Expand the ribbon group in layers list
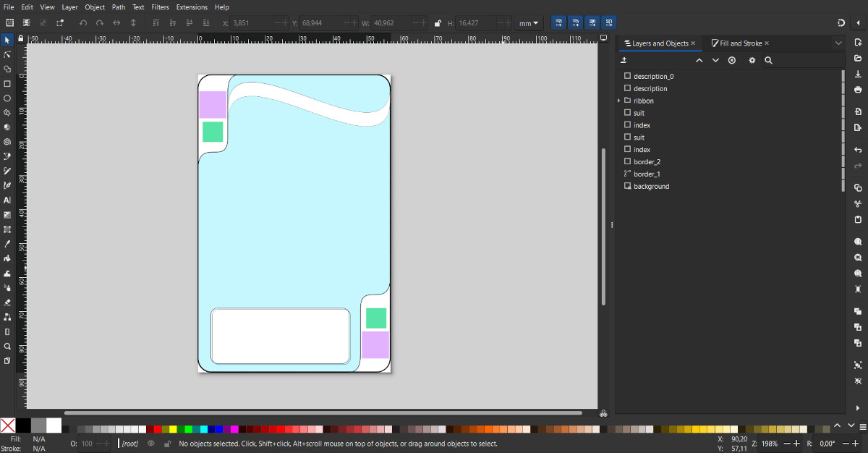 tap(619, 101)
